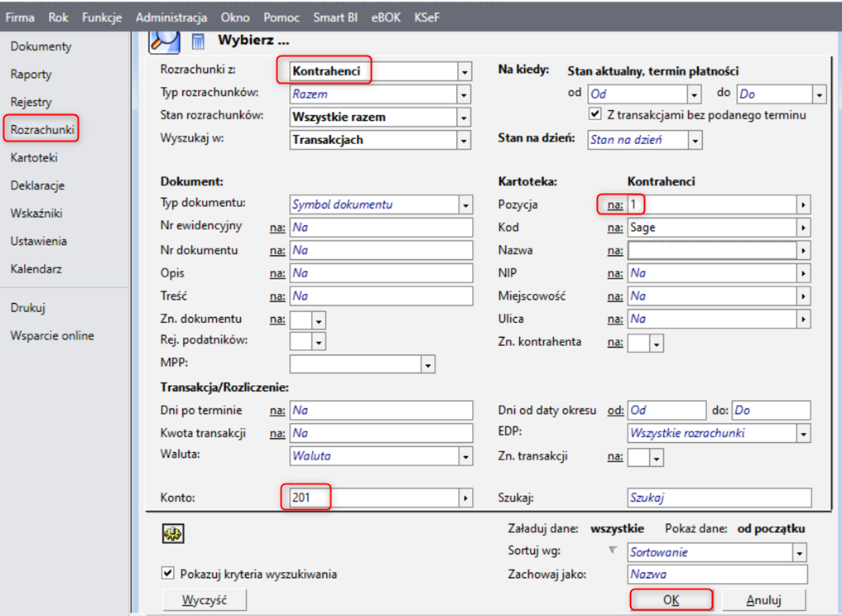
Task: Expand the 'Sortuj wg' Sortowanie dropdown
Action: pos(800,552)
